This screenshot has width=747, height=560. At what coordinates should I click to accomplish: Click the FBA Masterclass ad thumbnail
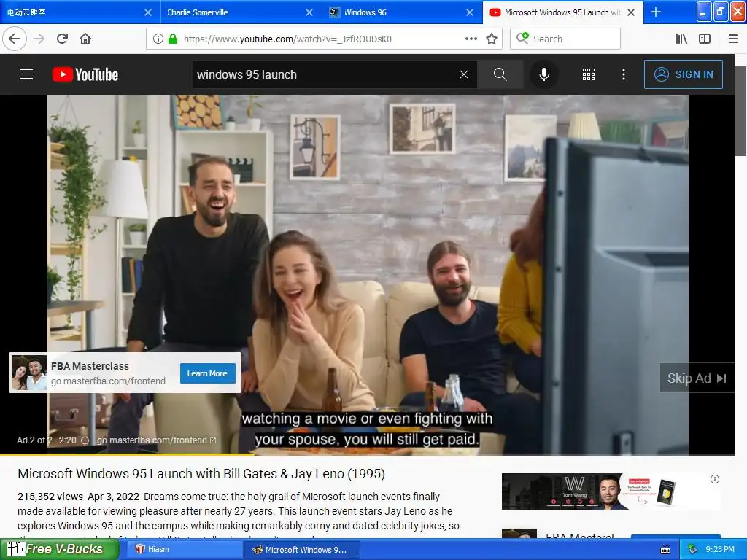[x=29, y=373]
